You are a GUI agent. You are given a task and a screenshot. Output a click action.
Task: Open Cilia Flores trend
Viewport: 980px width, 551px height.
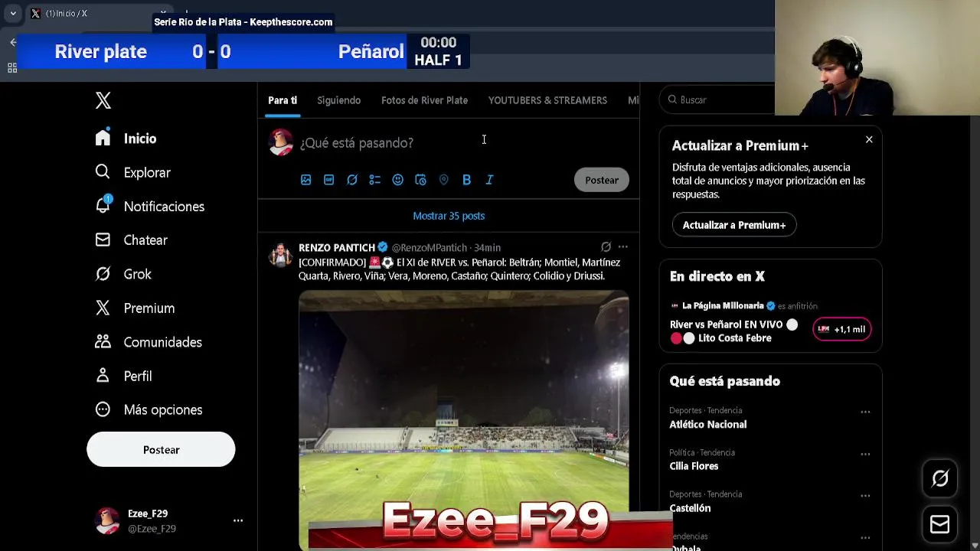694,466
